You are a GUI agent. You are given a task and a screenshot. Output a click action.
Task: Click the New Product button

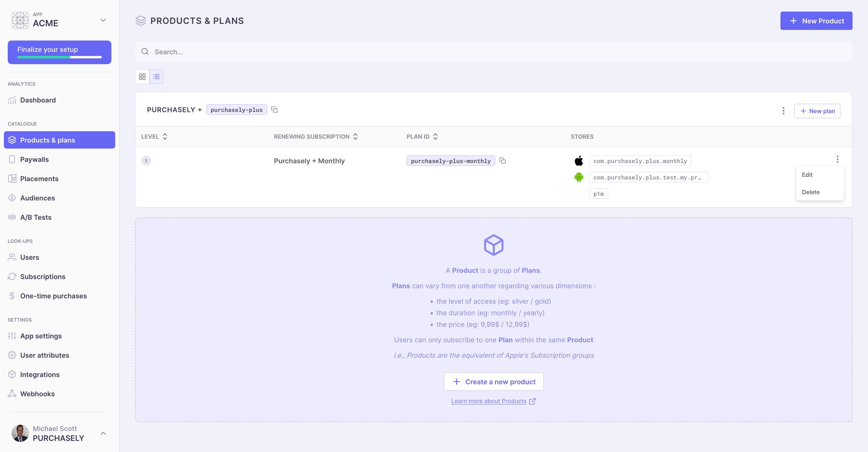[x=816, y=21]
